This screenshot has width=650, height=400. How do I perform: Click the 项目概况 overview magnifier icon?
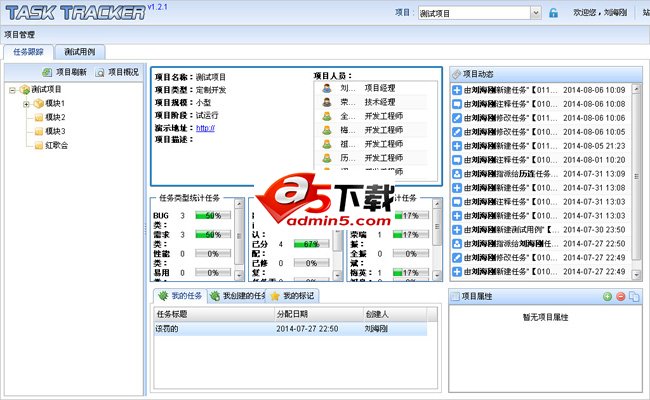pyautogui.click(x=99, y=73)
